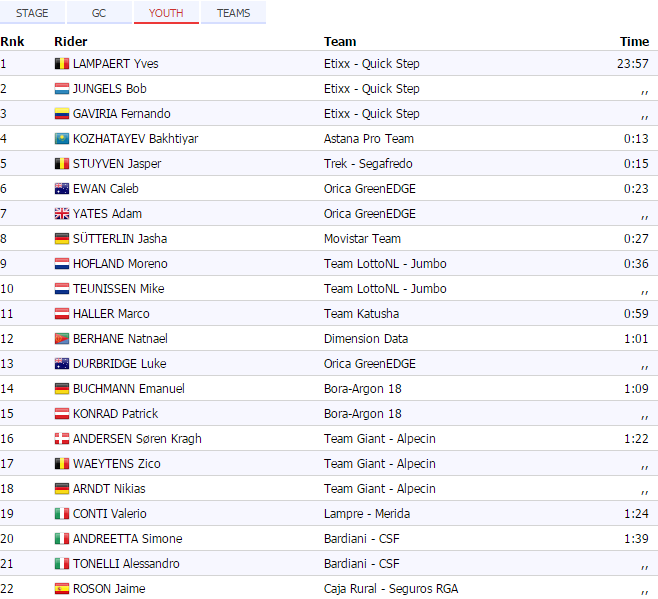The image size is (658, 599).
Task: Click the Luxembourg flag beside JUNGELS Bob
Action: (x=62, y=89)
